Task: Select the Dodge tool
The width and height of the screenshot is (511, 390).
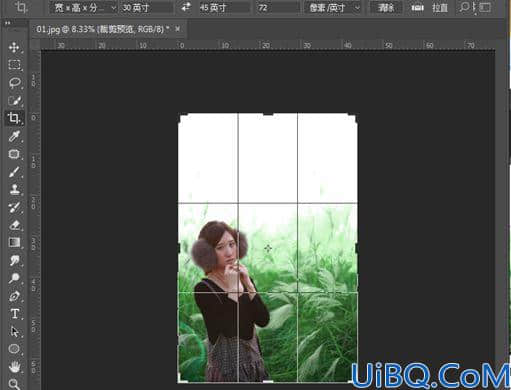Action: [14, 278]
